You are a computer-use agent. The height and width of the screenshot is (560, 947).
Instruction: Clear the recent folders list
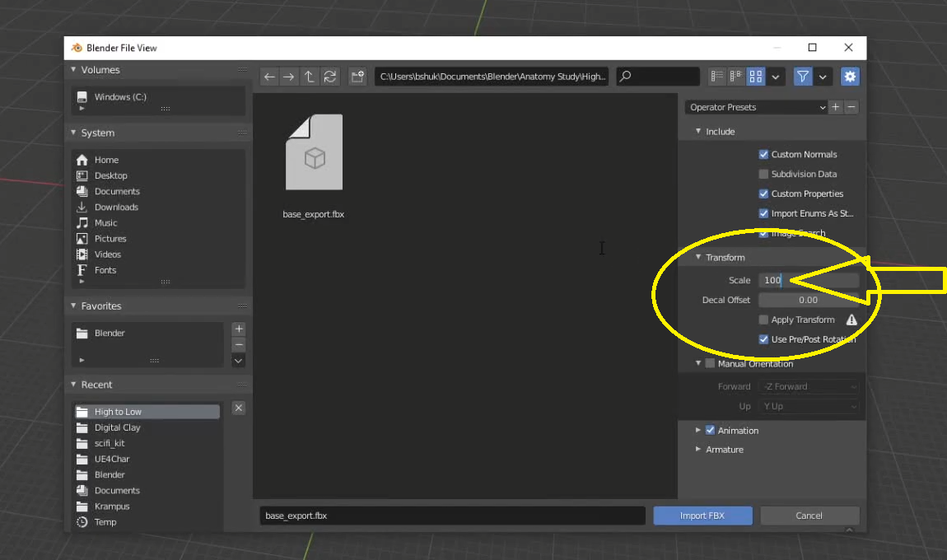(x=239, y=408)
